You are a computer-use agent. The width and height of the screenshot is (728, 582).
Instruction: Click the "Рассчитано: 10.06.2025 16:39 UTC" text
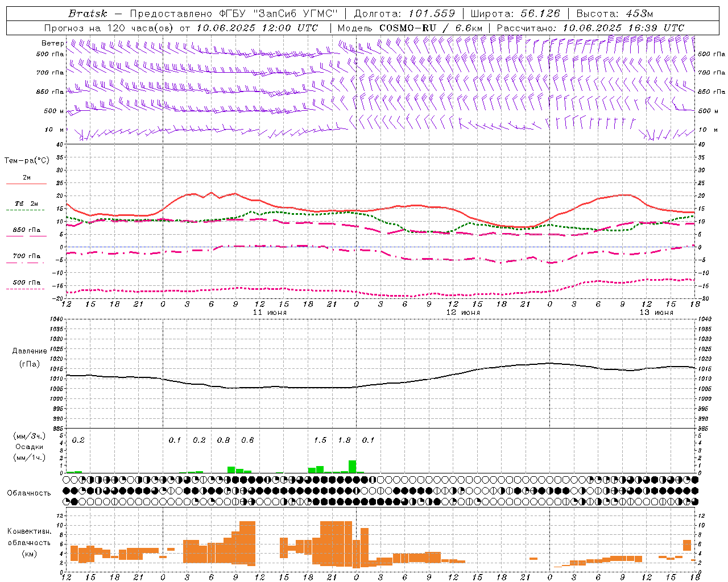pos(590,28)
